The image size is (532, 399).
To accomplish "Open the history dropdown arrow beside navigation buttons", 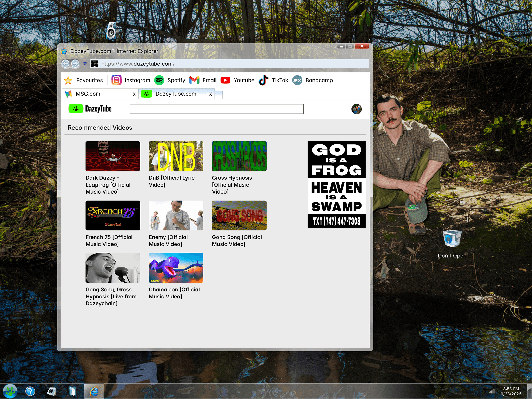I will click(x=85, y=64).
